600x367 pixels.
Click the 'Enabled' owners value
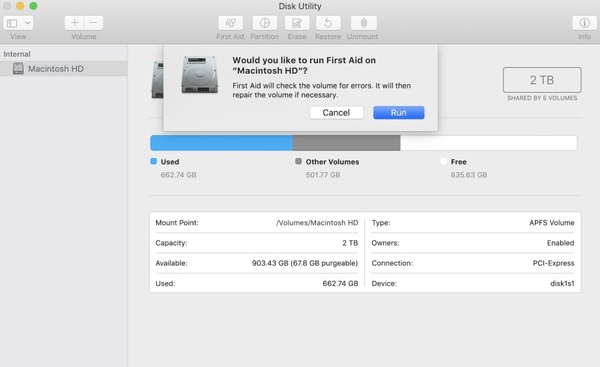560,243
